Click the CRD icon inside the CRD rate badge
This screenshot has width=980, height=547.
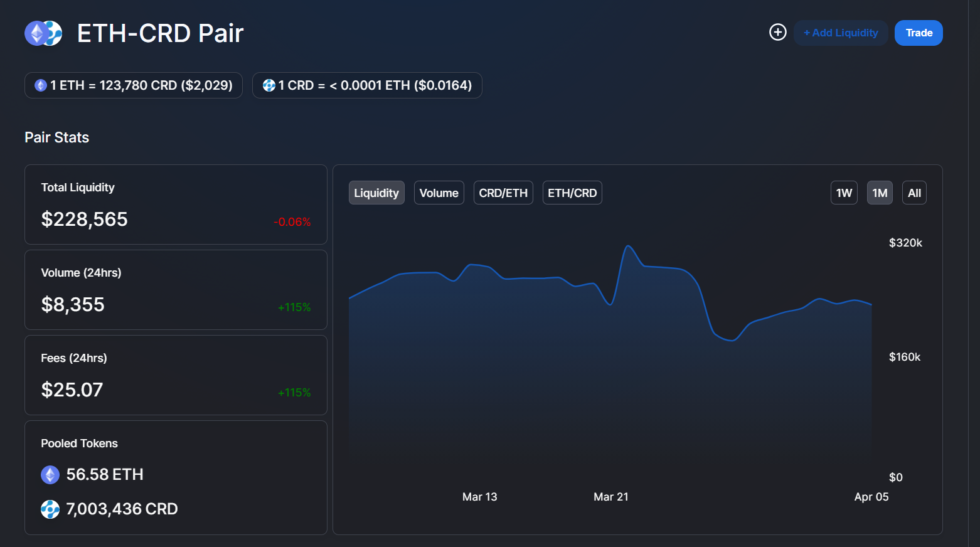tap(269, 85)
